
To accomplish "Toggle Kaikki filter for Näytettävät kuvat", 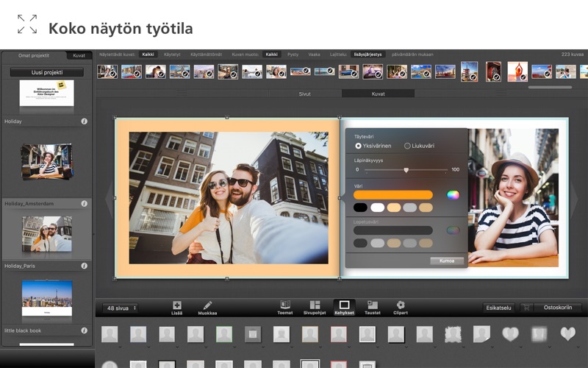I will coord(148,54).
